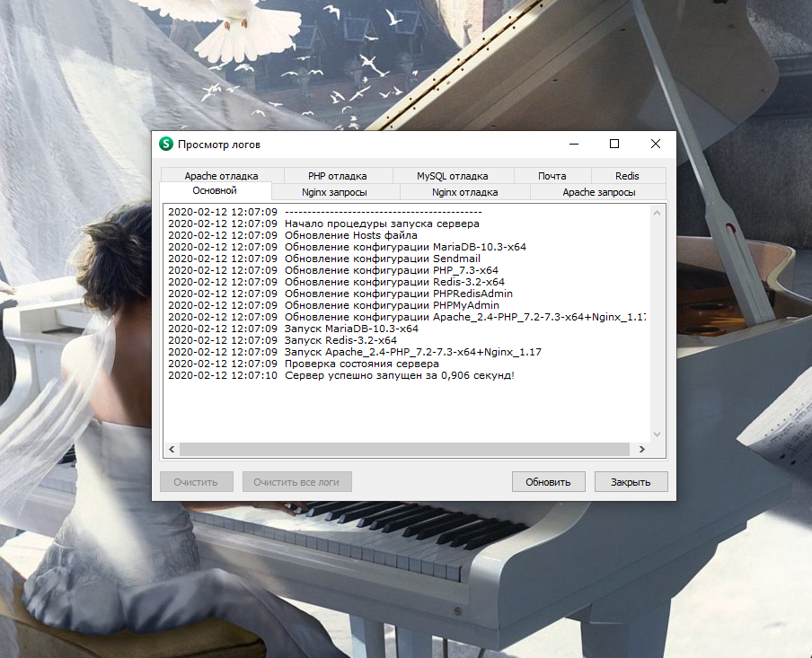812x658 pixels.
Task: Switch to the Apache отладка tab
Action: pyautogui.click(x=222, y=176)
